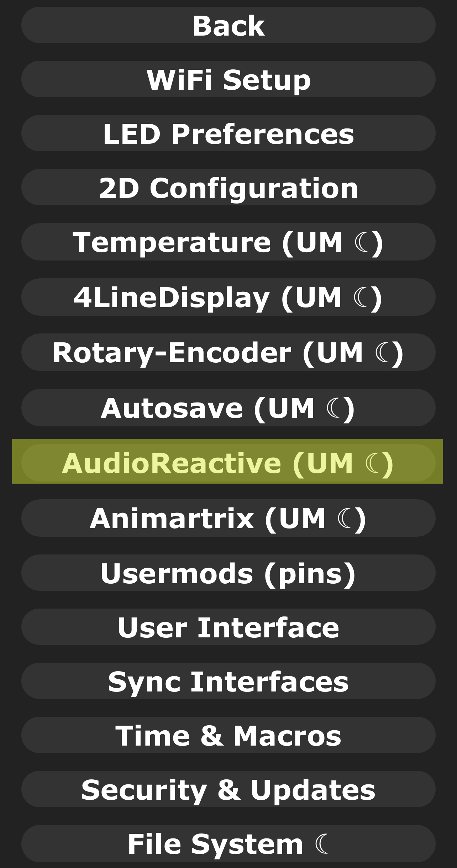Open Animartrix usermod settings
Image resolution: width=457 pixels, height=868 pixels.
click(x=228, y=518)
